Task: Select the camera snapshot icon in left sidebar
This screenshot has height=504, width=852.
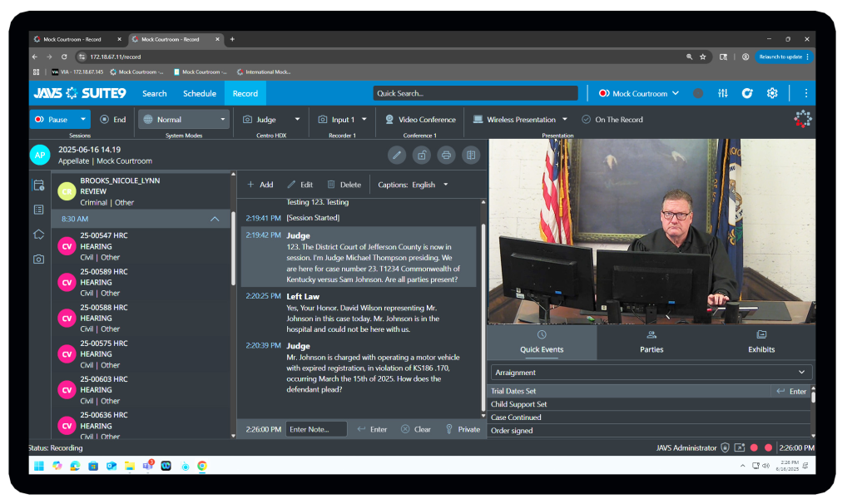Action: pos(39,258)
